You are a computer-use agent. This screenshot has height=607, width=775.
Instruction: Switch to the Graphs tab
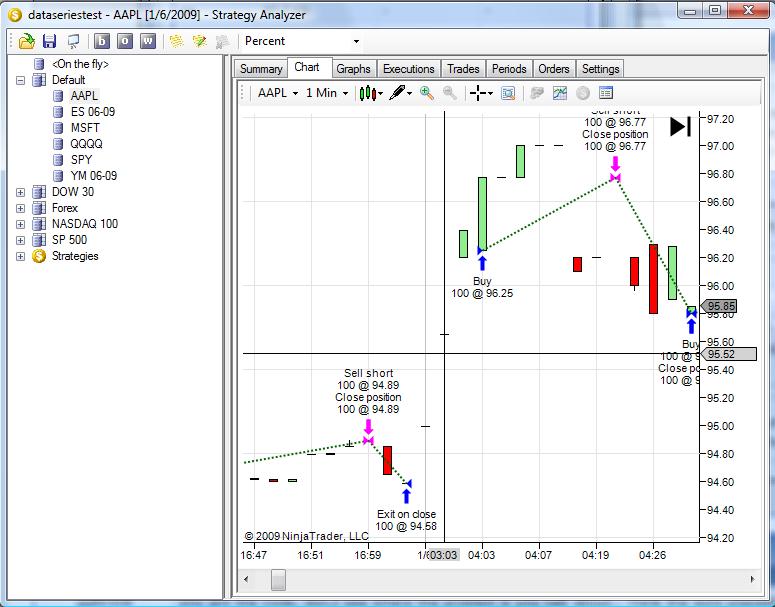pyautogui.click(x=353, y=69)
